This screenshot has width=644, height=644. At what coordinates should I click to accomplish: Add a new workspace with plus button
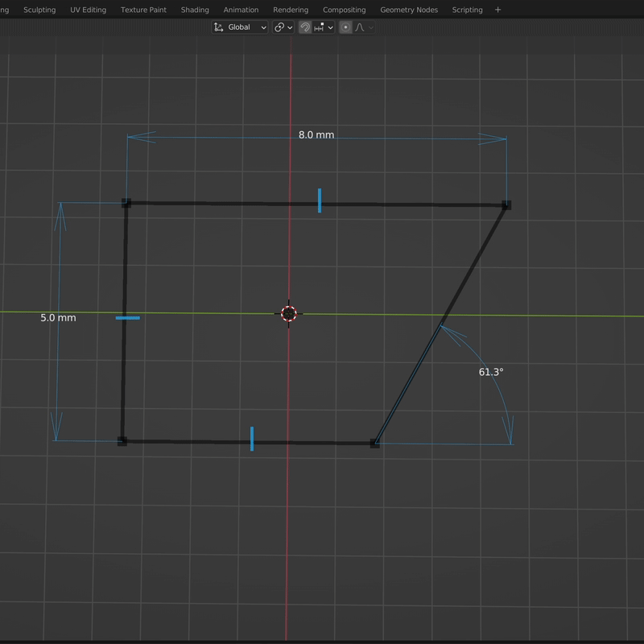click(x=497, y=10)
